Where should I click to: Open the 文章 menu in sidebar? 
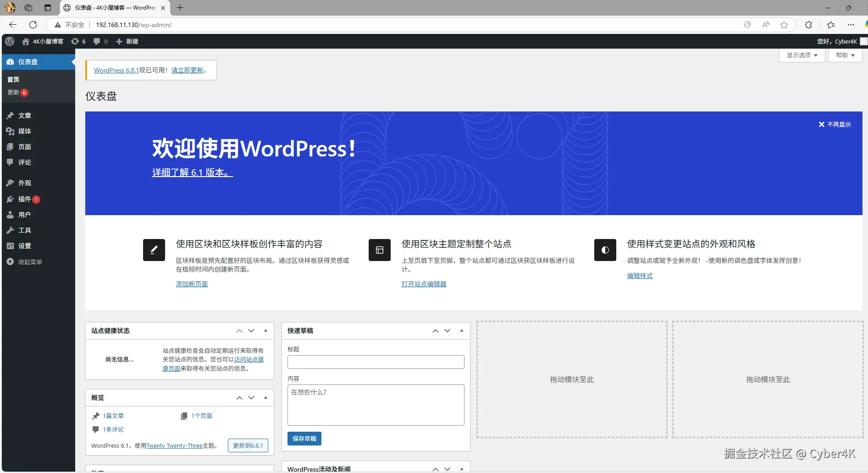39,116
